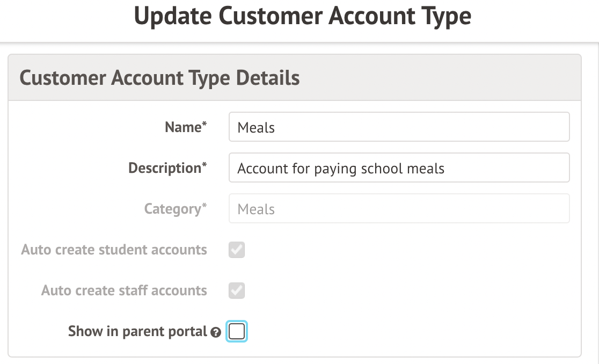Click the Meals text inside the Name field
Screen dimensions: 599x364
256,128
